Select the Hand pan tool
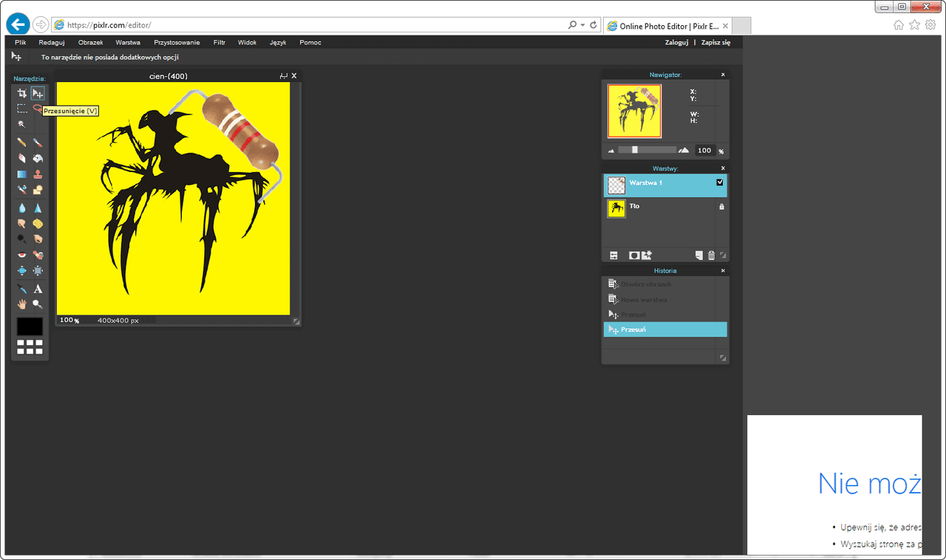This screenshot has height=560, width=946. point(22,304)
